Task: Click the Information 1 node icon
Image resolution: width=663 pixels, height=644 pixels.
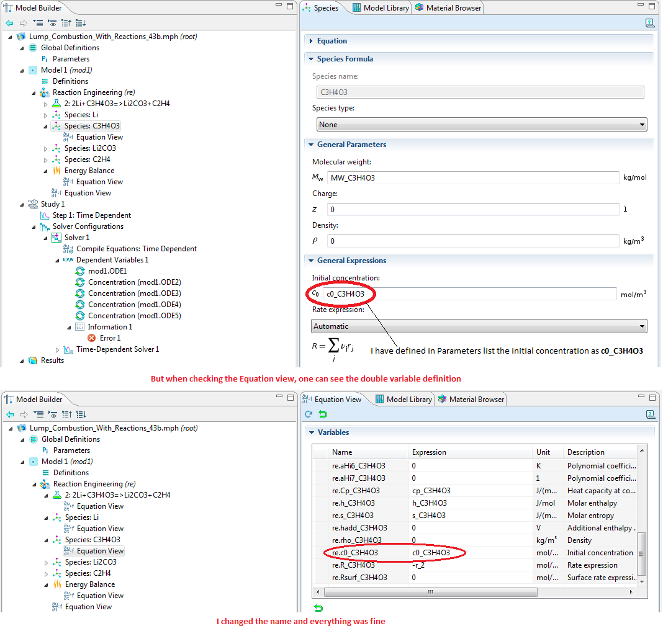Action: (x=79, y=327)
